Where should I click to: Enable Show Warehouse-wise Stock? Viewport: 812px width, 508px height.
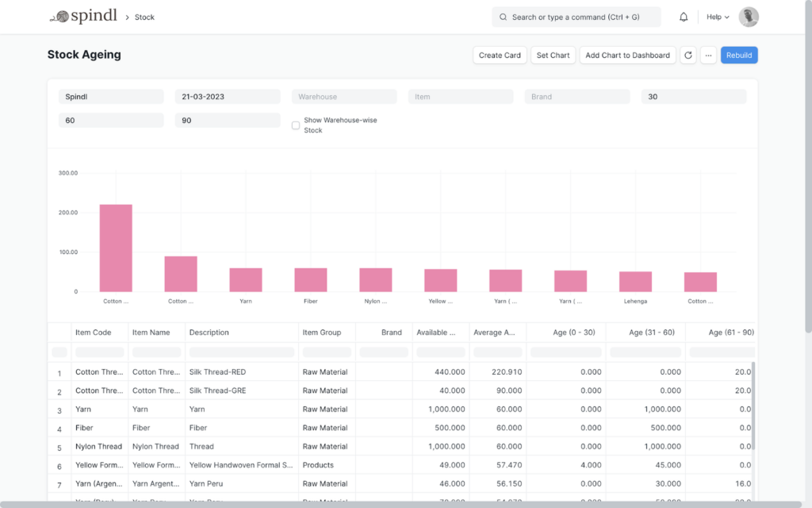pyautogui.click(x=294, y=125)
